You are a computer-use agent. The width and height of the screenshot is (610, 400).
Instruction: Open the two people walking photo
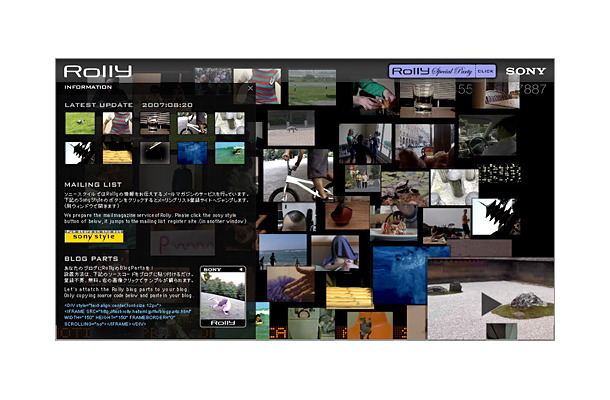click(x=363, y=178)
